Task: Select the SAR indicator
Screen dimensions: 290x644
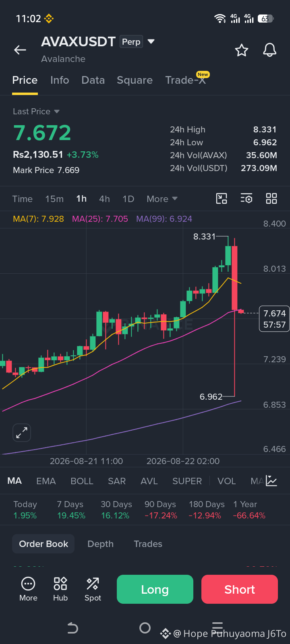Action: coord(117,481)
